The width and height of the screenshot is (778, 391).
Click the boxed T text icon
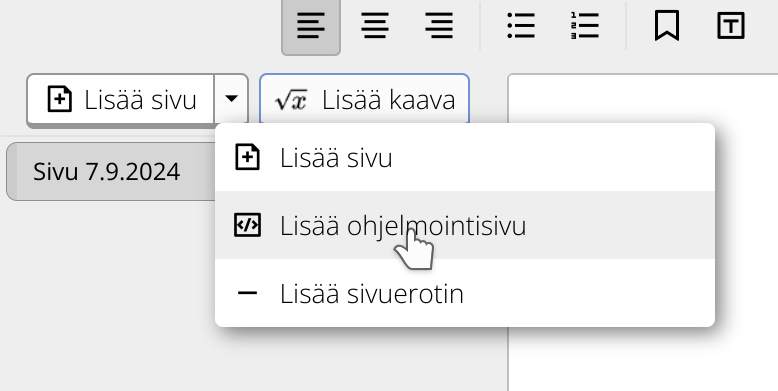tap(731, 26)
